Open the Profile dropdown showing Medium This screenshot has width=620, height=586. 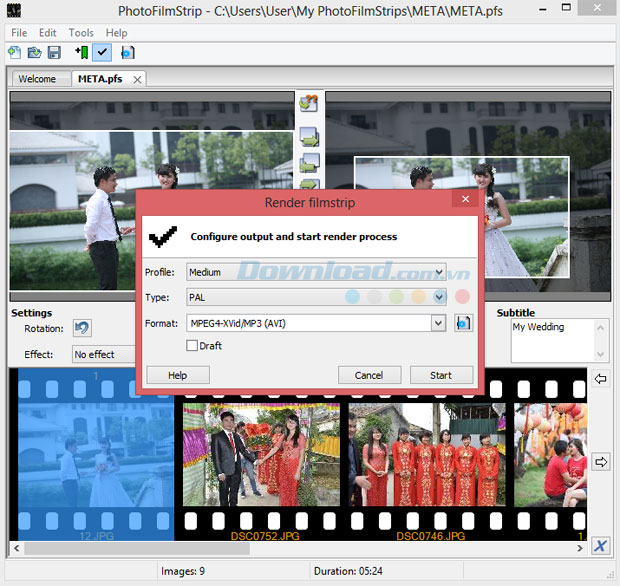(x=316, y=272)
